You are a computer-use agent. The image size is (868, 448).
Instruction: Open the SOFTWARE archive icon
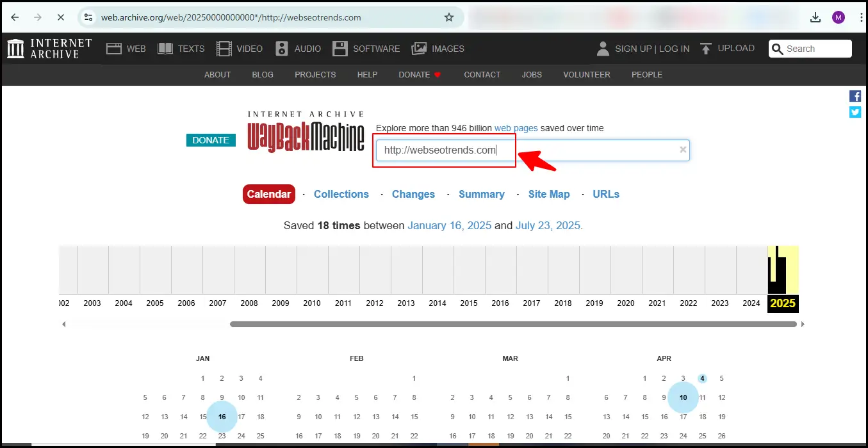click(340, 48)
